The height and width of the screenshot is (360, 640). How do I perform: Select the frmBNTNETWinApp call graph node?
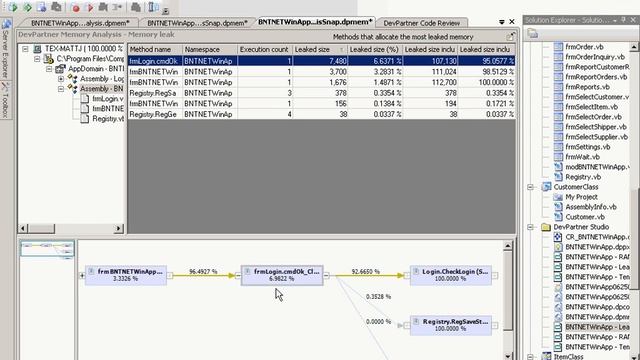(x=126, y=275)
